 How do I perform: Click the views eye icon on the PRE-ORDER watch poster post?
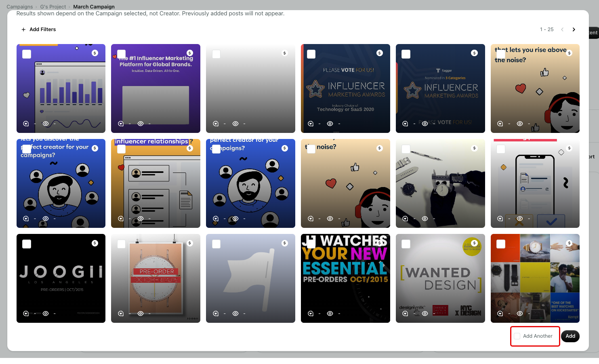[141, 314]
